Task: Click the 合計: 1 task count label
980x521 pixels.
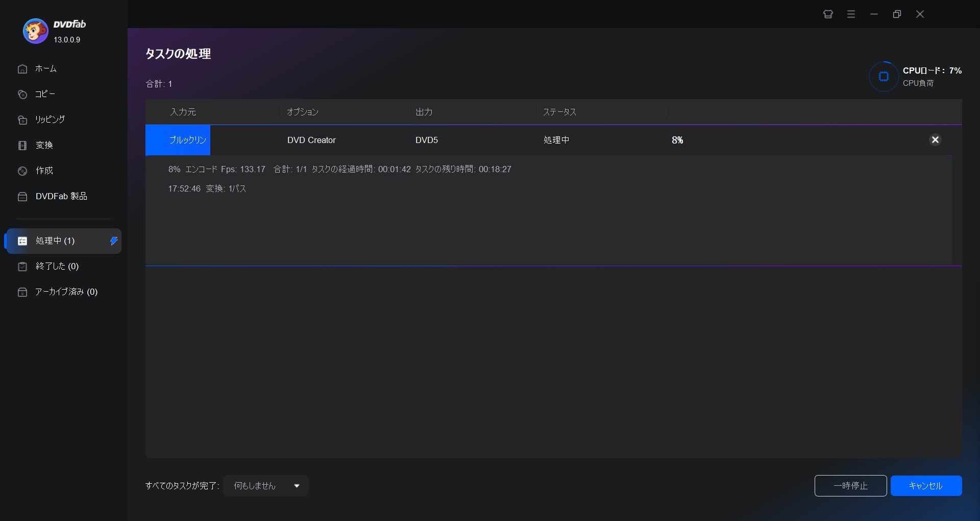Action: 159,84
